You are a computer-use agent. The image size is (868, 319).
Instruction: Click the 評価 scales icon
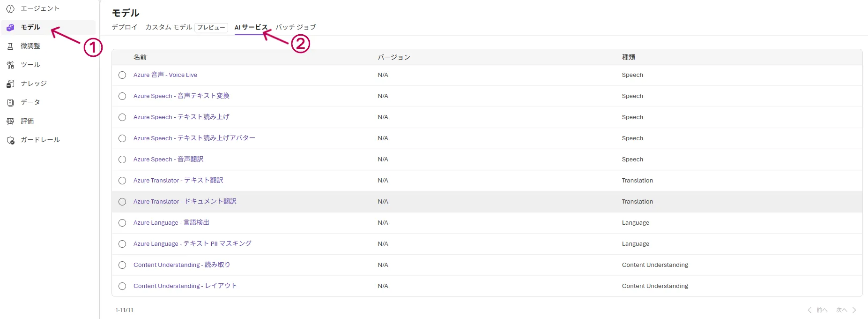click(x=10, y=121)
